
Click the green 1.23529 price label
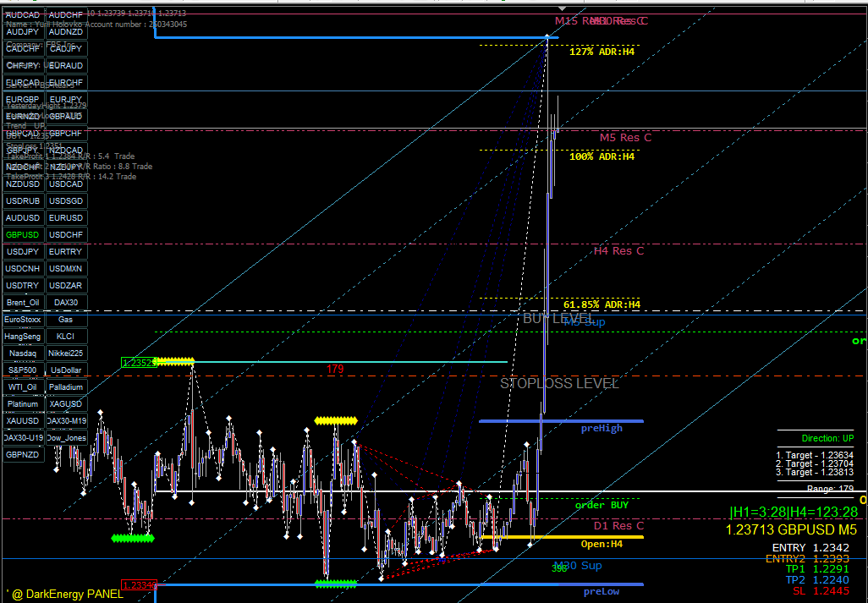(139, 363)
